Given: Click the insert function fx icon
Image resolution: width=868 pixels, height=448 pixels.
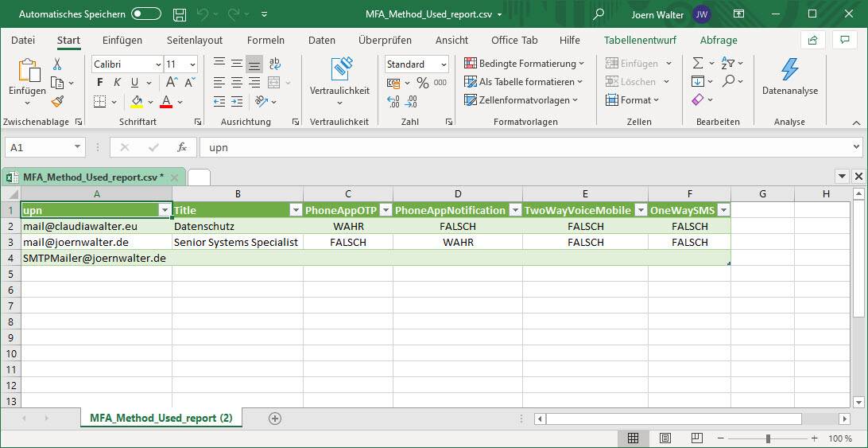Looking at the screenshot, I should click(x=182, y=147).
